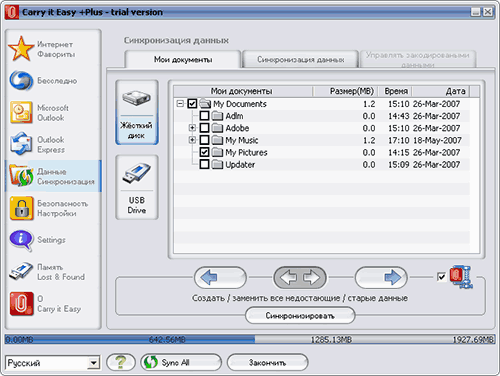Open the Управлять закодированными данными tab

(x=418, y=59)
